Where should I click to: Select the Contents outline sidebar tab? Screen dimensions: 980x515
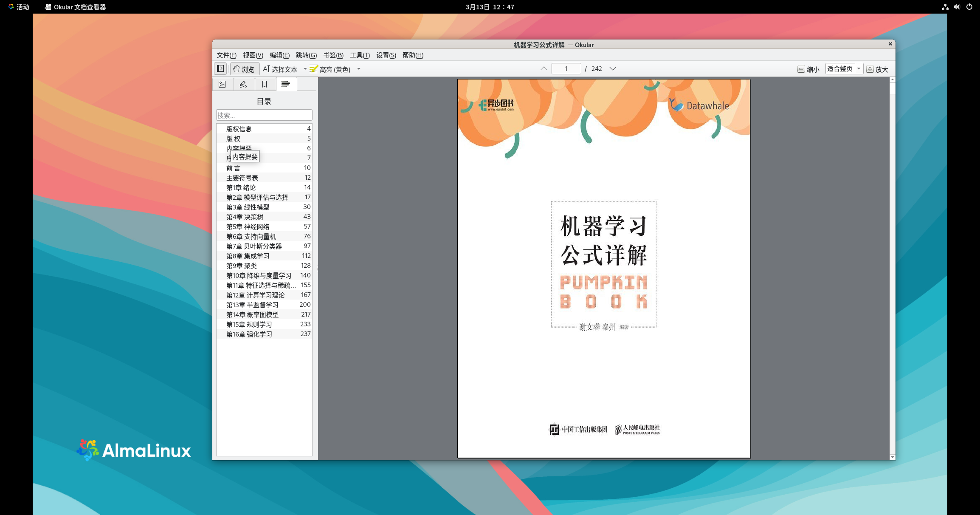coord(286,84)
